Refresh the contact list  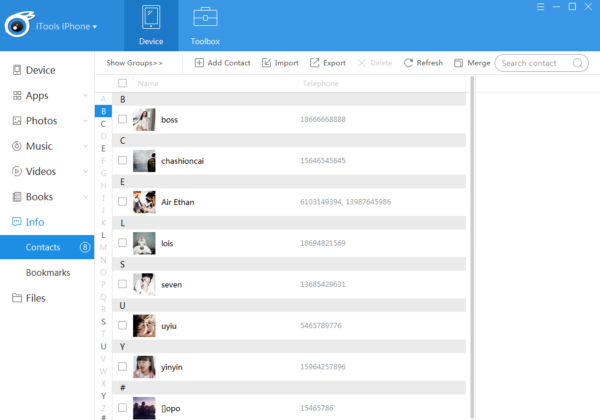[x=423, y=63]
